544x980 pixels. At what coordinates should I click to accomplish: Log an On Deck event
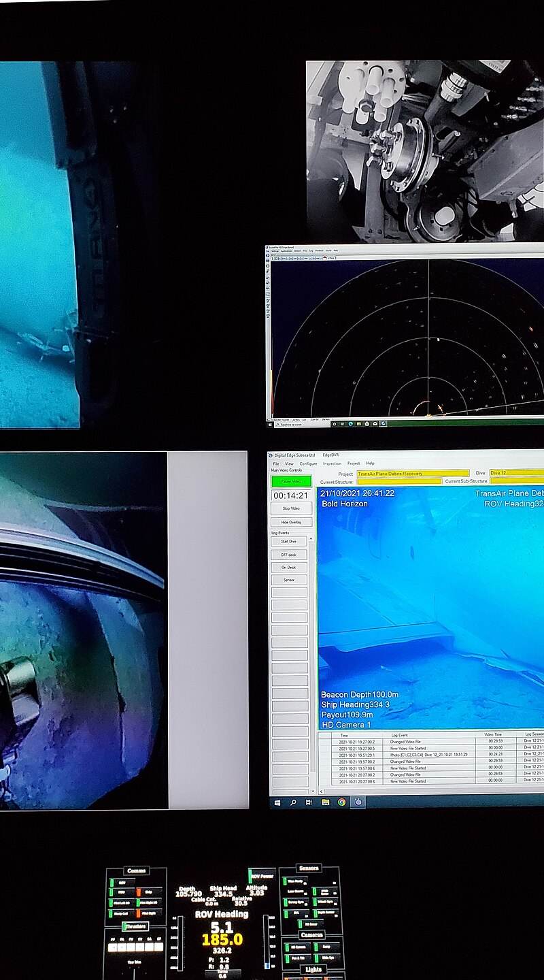[289, 567]
